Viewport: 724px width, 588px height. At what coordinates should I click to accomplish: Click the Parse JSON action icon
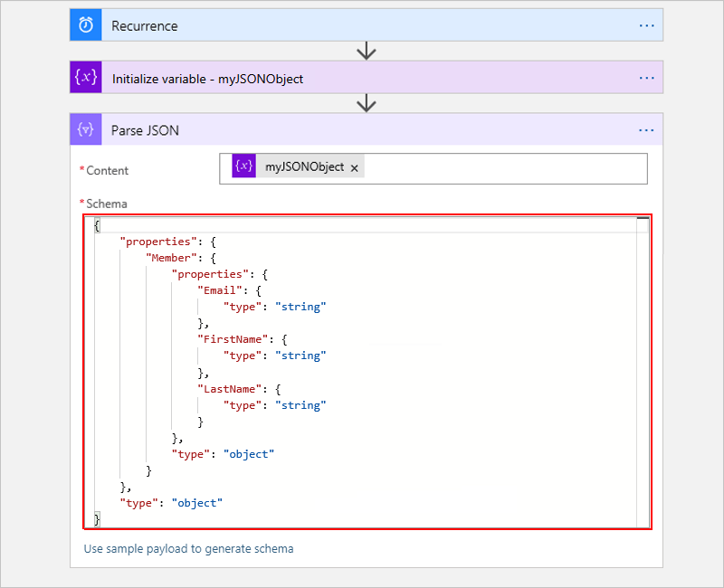[x=84, y=129]
